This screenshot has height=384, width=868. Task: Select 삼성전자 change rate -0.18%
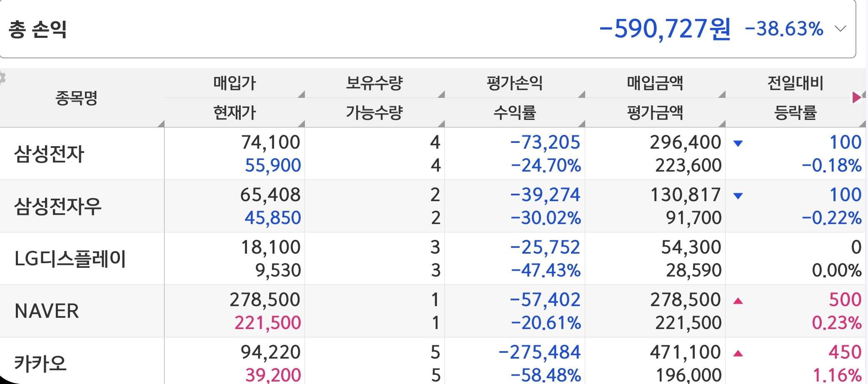click(x=832, y=165)
